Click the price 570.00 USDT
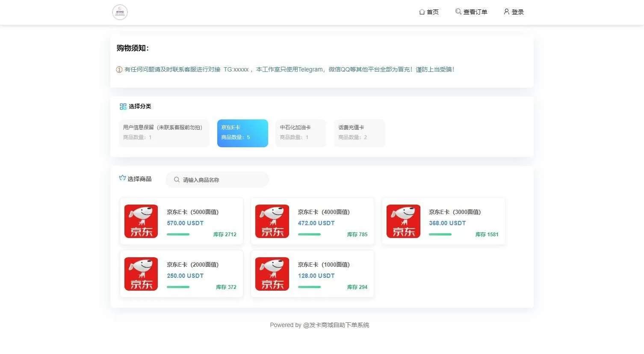The width and height of the screenshot is (644, 354). [185, 223]
